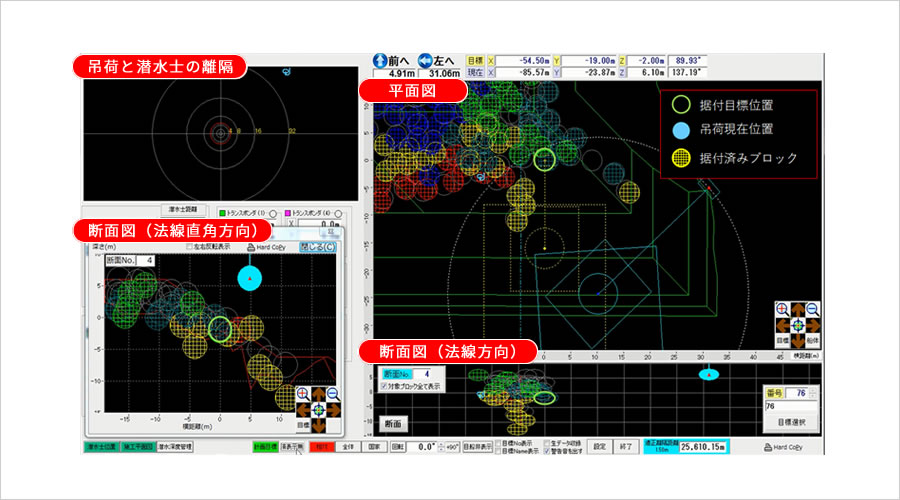This screenshot has width=900, height=500.
Task: Click 番号 spinner arrows
Action: tap(813, 393)
